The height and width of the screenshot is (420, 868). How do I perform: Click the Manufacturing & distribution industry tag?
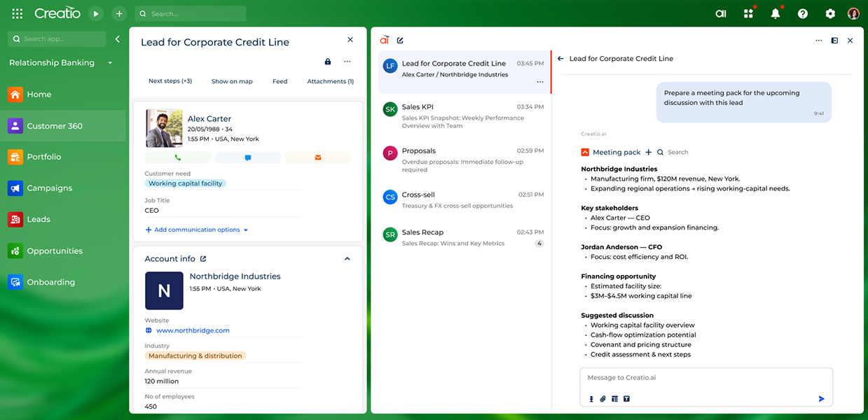[195, 356]
